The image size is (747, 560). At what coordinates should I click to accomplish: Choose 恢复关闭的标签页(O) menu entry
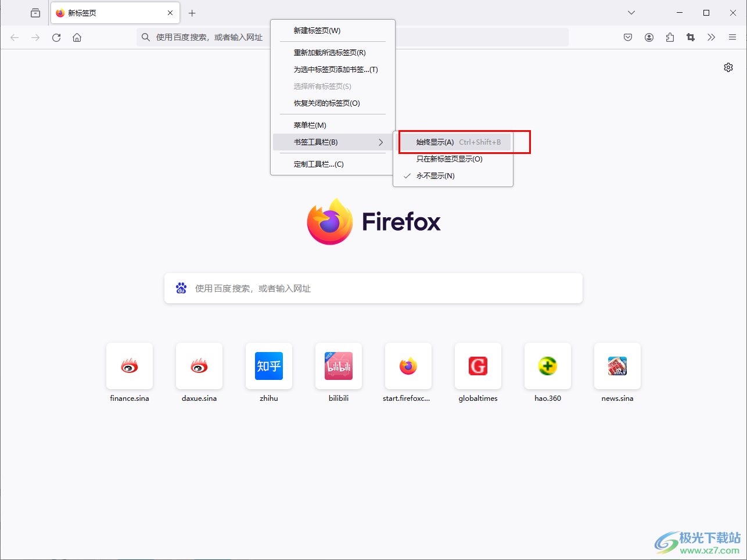(333, 103)
